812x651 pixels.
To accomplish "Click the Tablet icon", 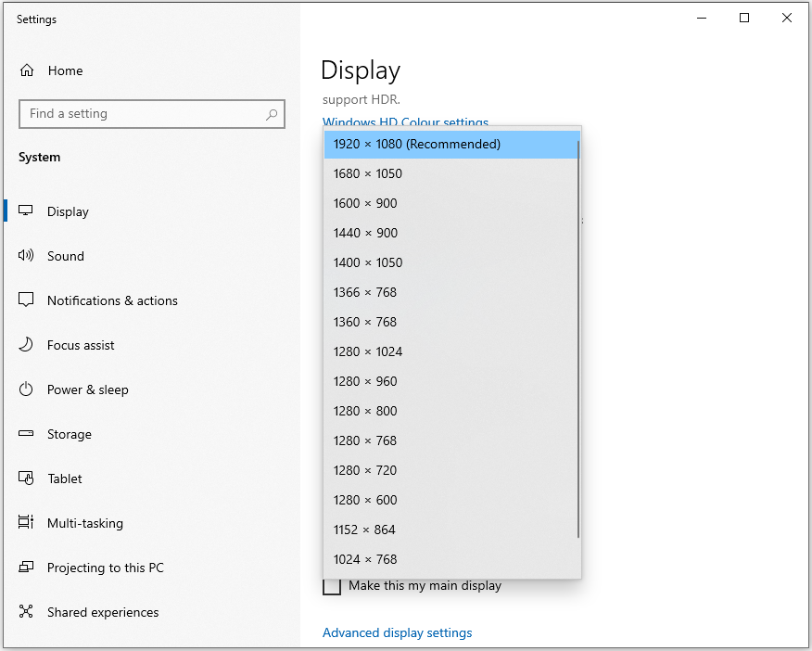I will 26,478.
